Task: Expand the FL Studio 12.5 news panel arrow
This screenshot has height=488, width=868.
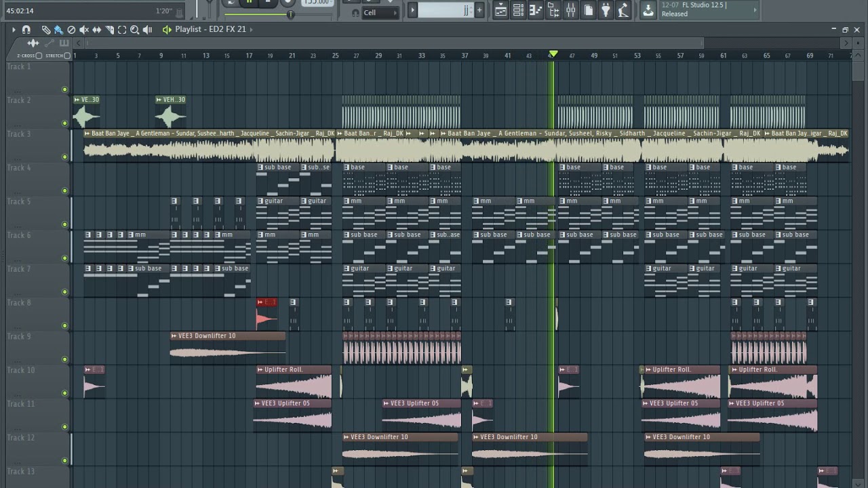Action: coord(755,9)
